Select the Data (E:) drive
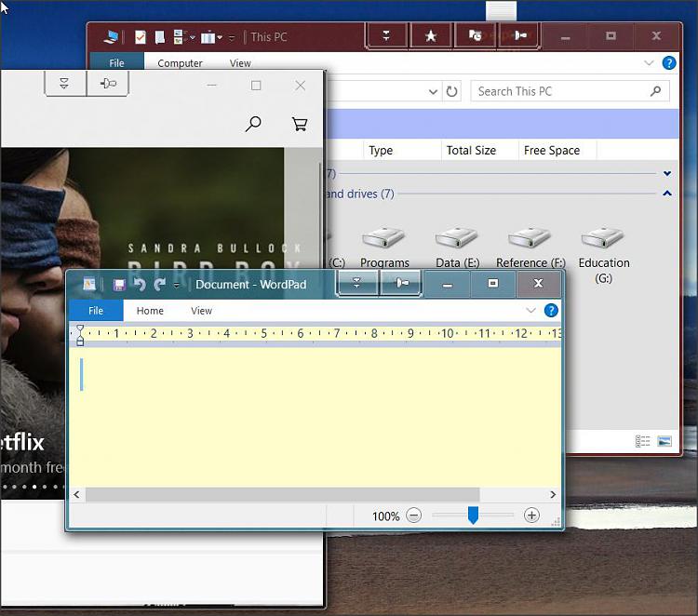Image resolution: width=698 pixels, height=616 pixels. (x=457, y=247)
